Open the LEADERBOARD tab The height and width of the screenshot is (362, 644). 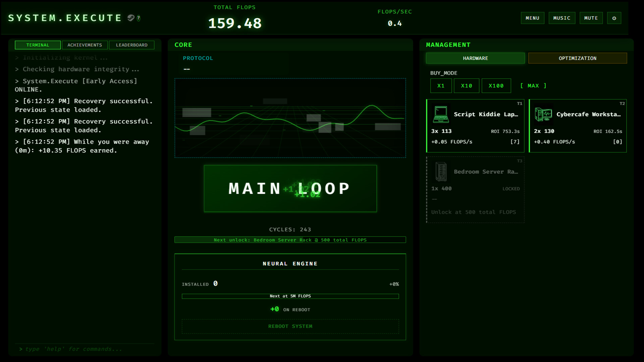click(x=131, y=45)
